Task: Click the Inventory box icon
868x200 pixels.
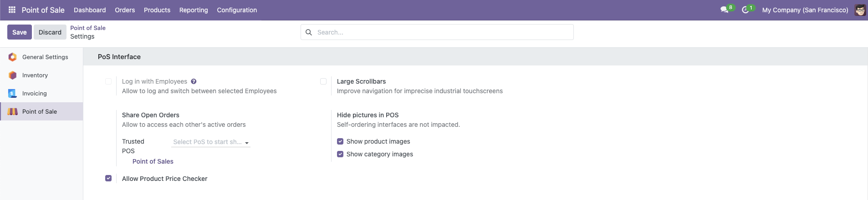Action: (x=13, y=75)
